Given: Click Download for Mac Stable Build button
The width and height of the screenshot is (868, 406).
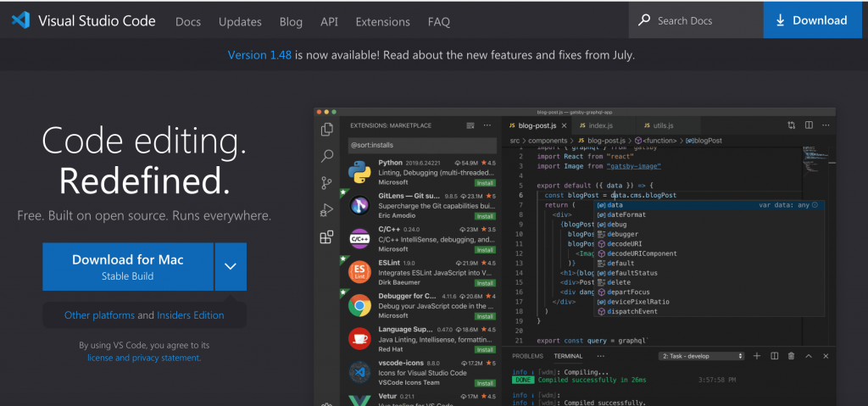Looking at the screenshot, I should 128,266.
